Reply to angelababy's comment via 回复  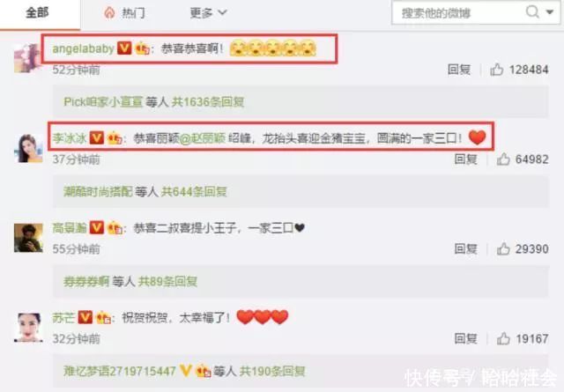click(x=459, y=70)
